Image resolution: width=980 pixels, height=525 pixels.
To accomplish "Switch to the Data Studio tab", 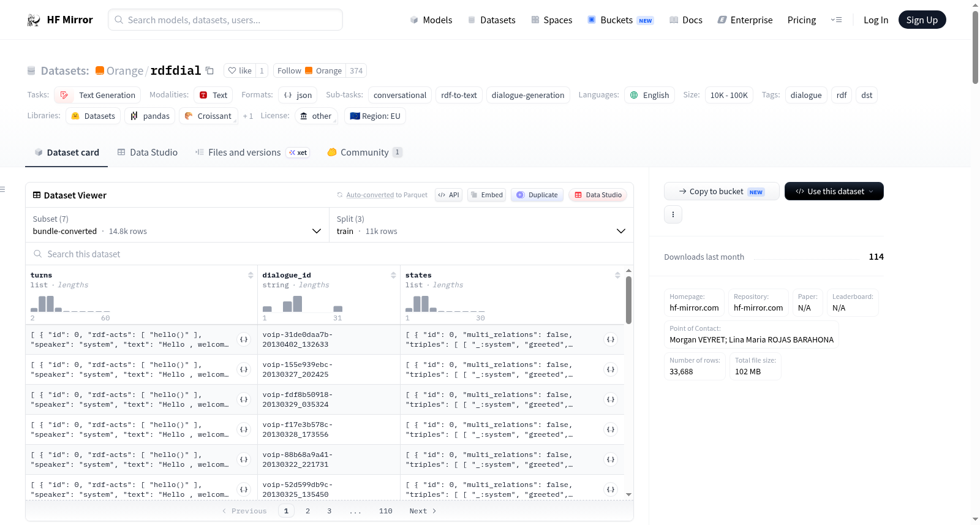I will (148, 153).
